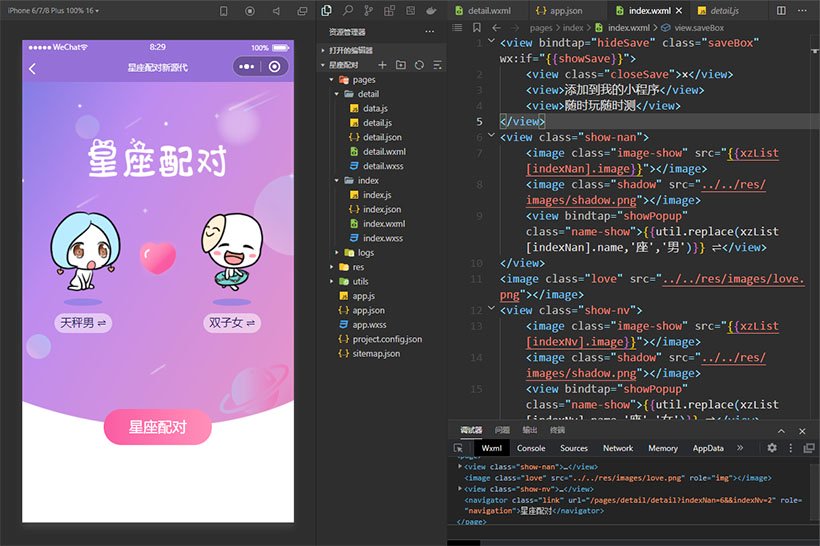Click the element inspector picker icon

[x=458, y=448]
